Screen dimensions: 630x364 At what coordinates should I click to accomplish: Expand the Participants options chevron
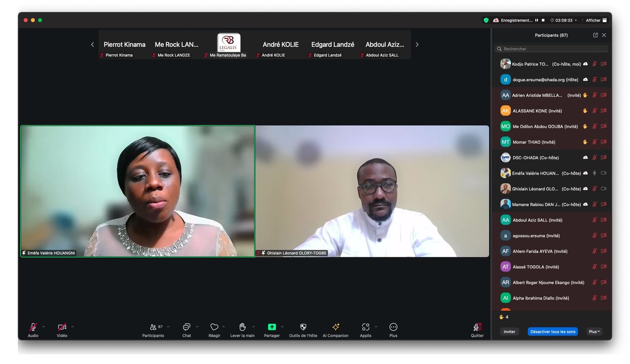168,327
